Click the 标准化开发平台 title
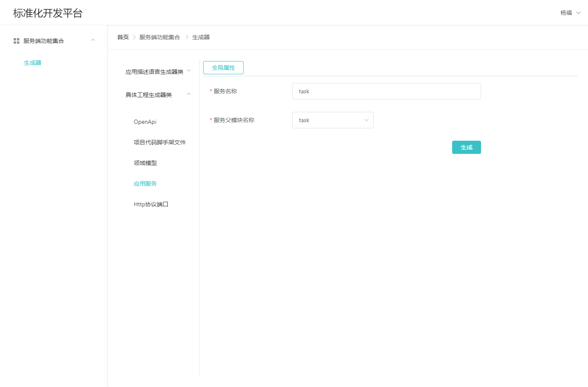 coord(48,13)
